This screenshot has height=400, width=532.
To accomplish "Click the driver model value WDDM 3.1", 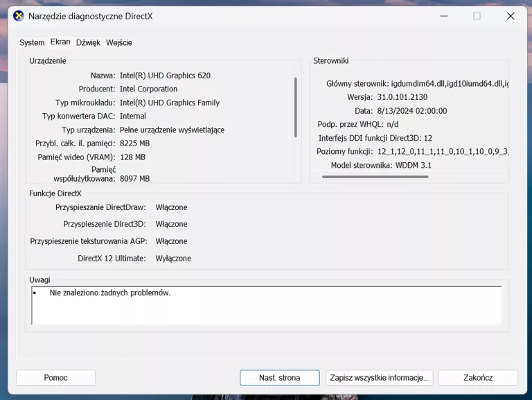I will [x=414, y=166].
